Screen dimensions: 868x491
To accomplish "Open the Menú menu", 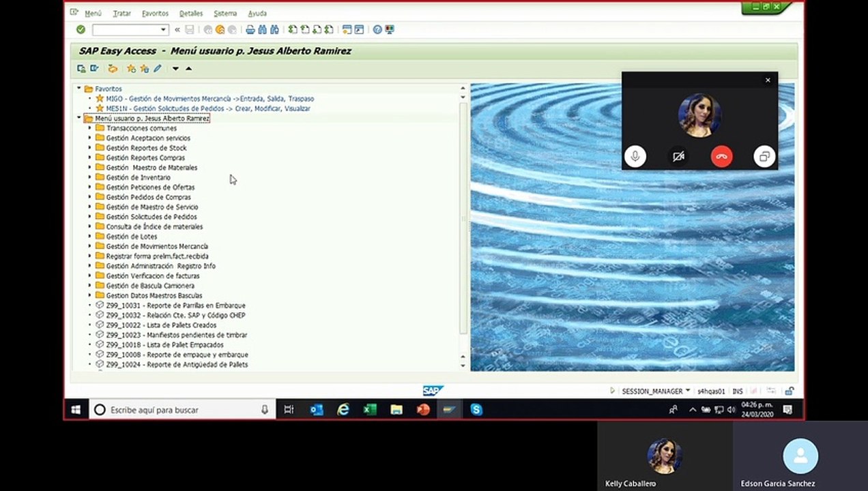I will (93, 13).
